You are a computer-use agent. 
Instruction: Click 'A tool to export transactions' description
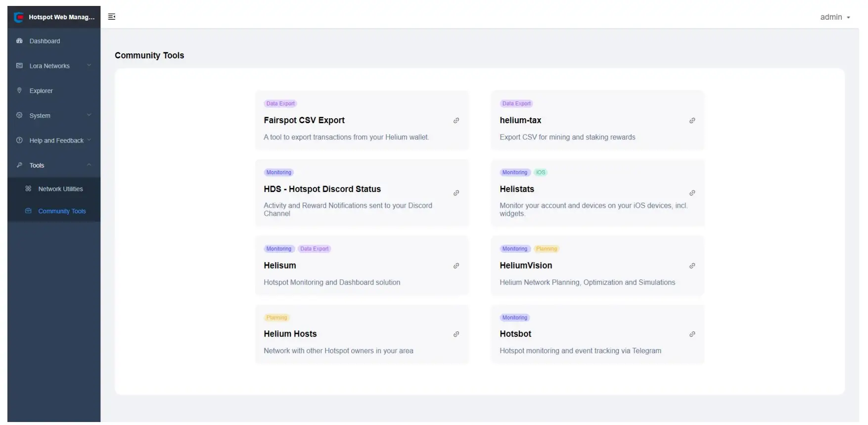pyautogui.click(x=346, y=137)
